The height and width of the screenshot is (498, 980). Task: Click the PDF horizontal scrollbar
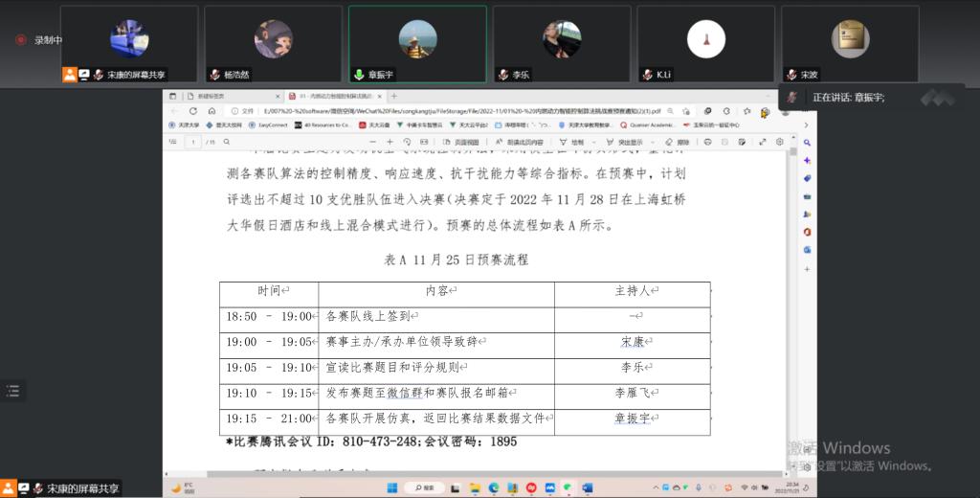click(479, 474)
